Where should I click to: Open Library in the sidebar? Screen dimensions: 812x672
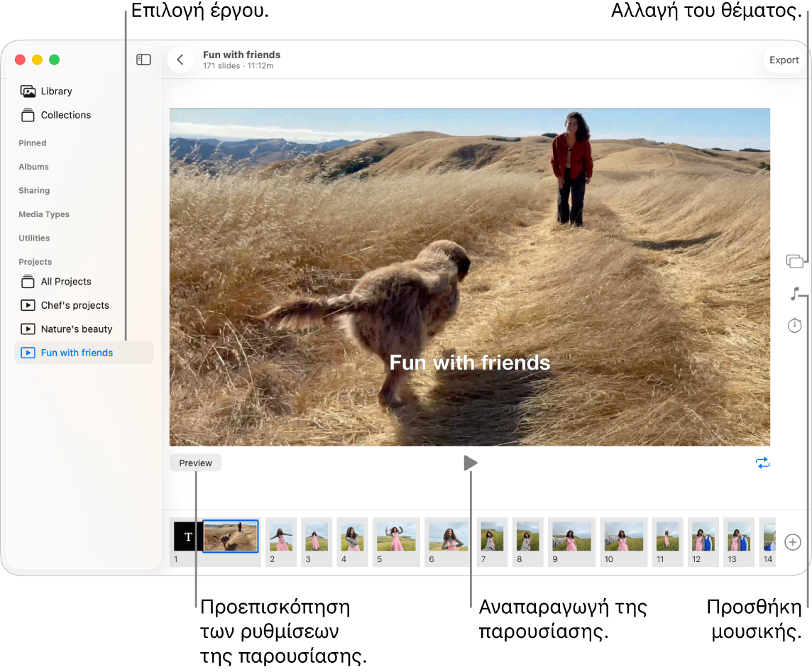pyautogui.click(x=56, y=92)
